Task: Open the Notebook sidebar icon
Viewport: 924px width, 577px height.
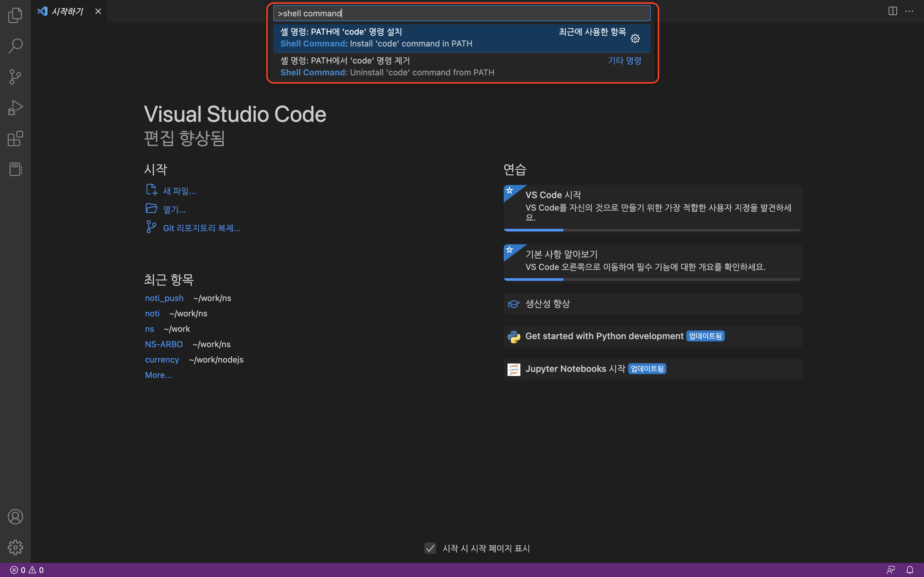Action: [x=15, y=169]
